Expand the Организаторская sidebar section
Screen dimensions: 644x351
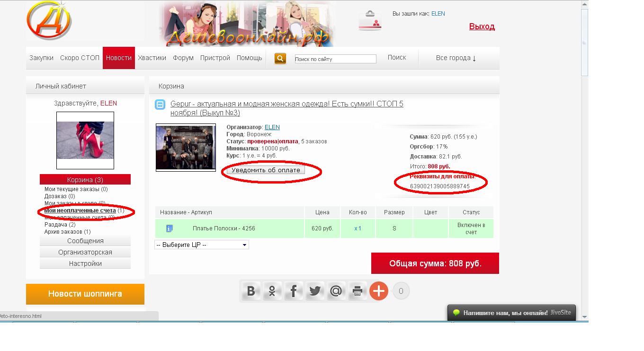point(85,252)
